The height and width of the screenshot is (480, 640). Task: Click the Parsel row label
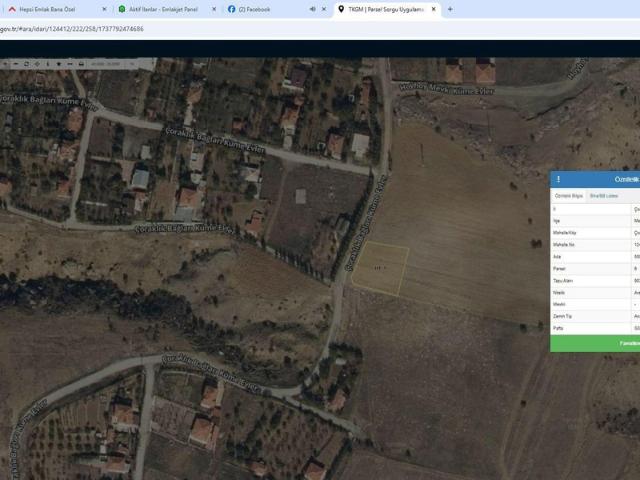(559, 269)
